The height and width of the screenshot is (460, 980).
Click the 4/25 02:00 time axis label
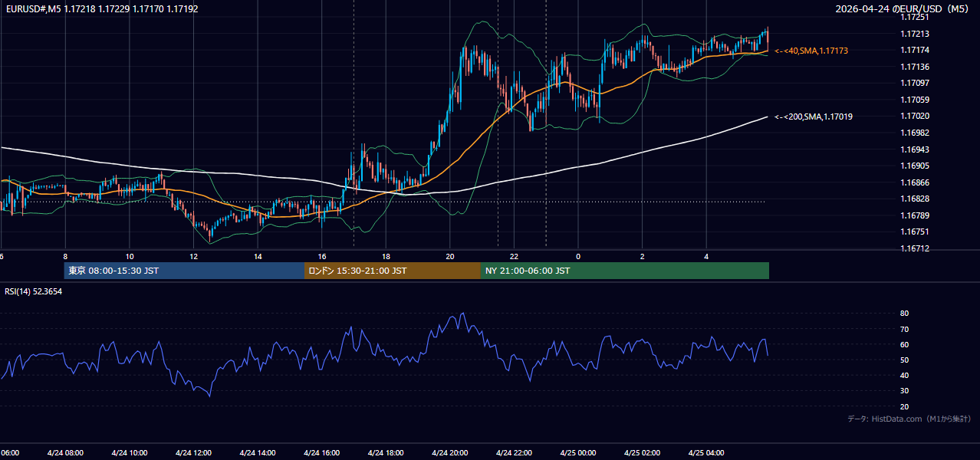click(x=643, y=452)
